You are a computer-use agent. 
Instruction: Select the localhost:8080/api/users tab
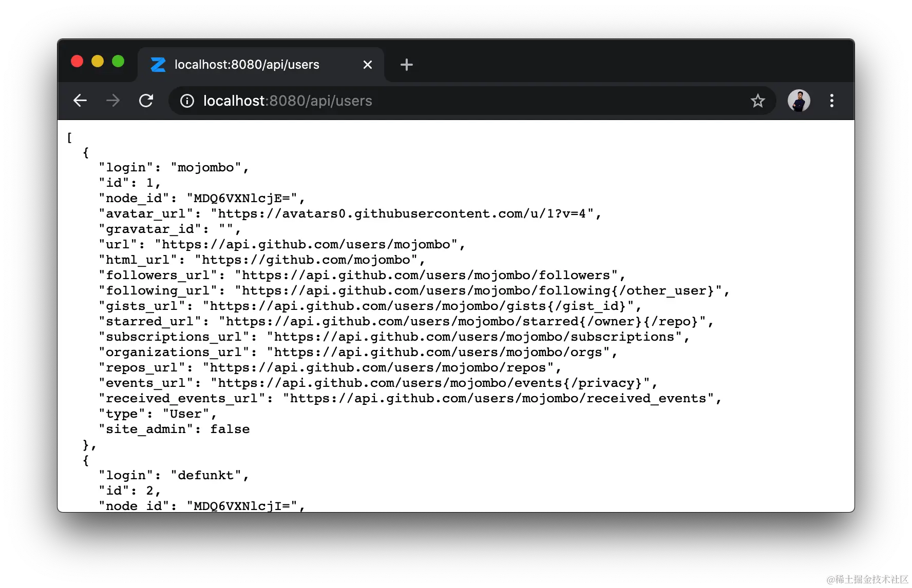coord(261,65)
